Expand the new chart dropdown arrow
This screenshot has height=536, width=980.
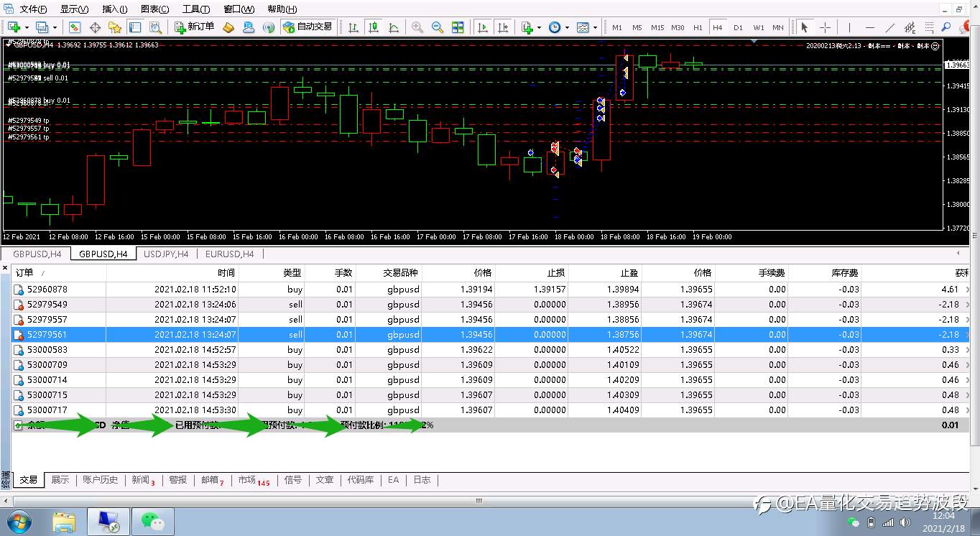[x=25, y=27]
